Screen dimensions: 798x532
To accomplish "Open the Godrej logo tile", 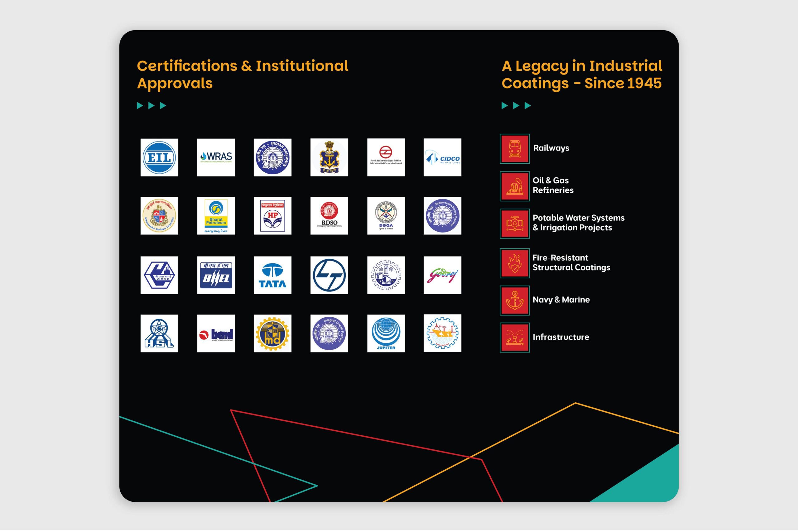I will [442, 275].
